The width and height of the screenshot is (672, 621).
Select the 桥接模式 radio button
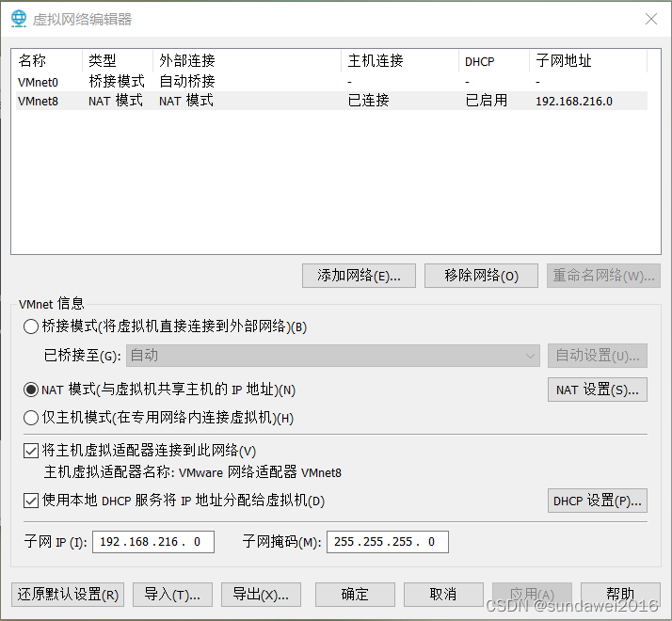coord(31,326)
